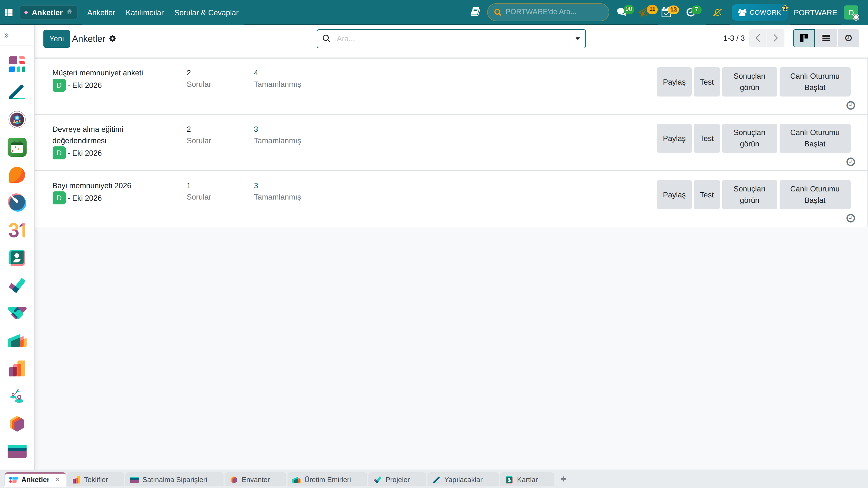The height and width of the screenshot is (488, 868).
Task: Click activity clock on Bayi memnuniyeti 2026 card
Action: 850,218
